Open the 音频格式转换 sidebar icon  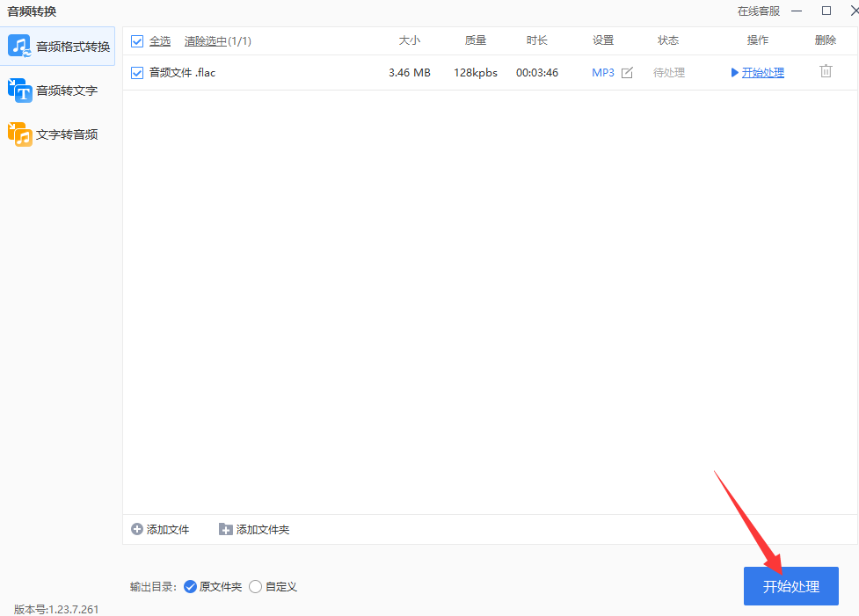tap(19, 47)
